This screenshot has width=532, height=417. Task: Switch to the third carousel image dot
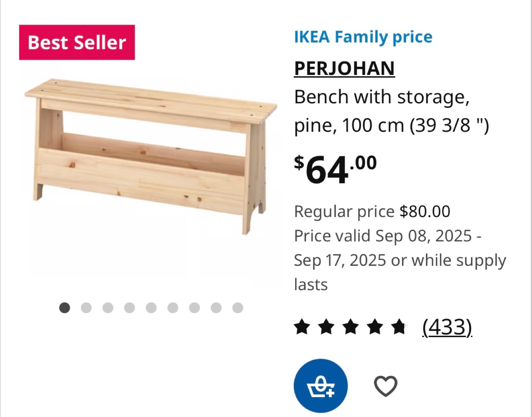click(x=108, y=308)
